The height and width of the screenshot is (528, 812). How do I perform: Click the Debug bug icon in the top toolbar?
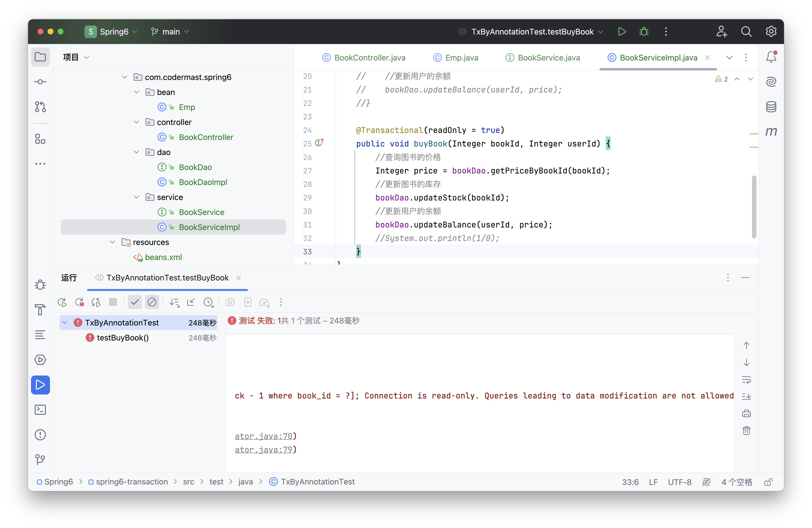coord(644,32)
